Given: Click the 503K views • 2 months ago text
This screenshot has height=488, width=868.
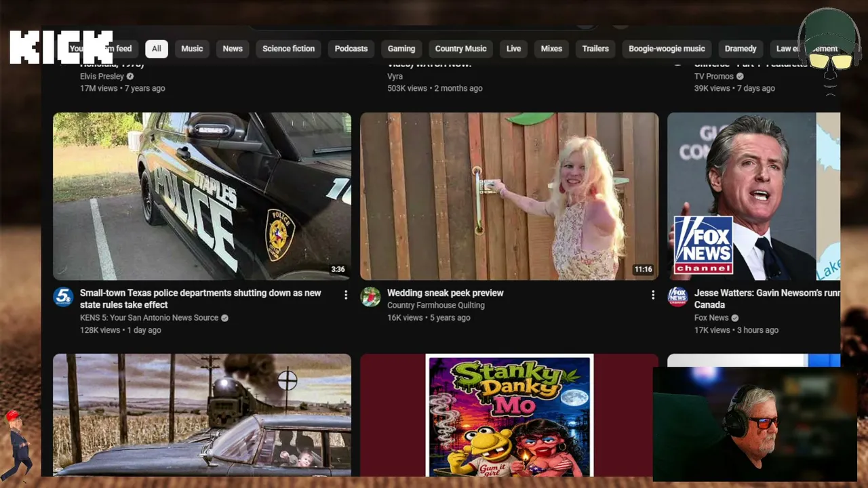Looking at the screenshot, I should pyautogui.click(x=435, y=88).
